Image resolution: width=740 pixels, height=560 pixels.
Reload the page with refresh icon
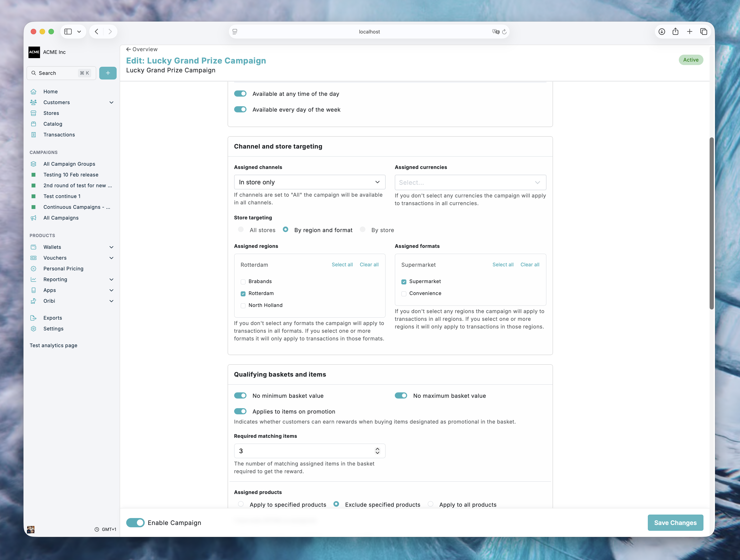(x=504, y=32)
